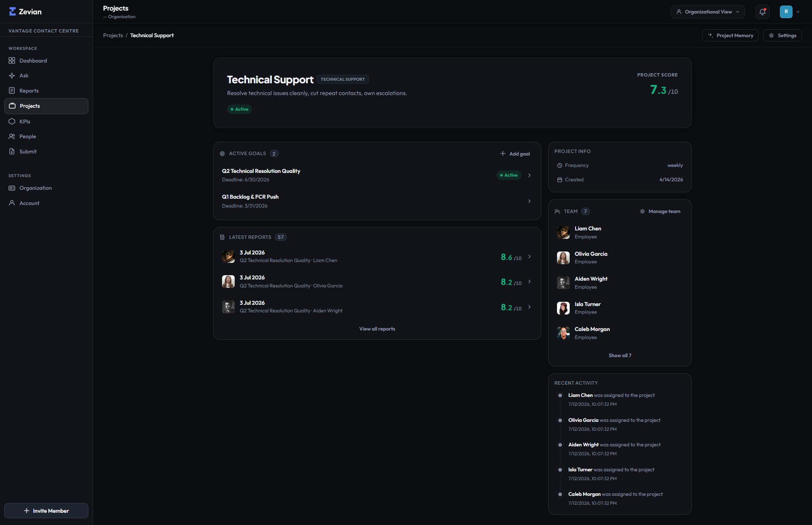Open Submit in the sidebar
This screenshot has height=525, width=812.
46,151
